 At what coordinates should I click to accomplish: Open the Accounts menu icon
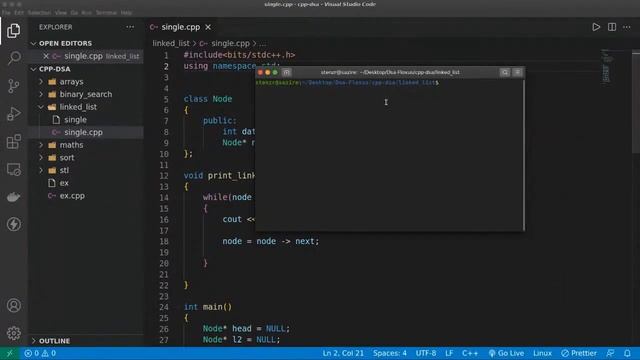[13, 305]
